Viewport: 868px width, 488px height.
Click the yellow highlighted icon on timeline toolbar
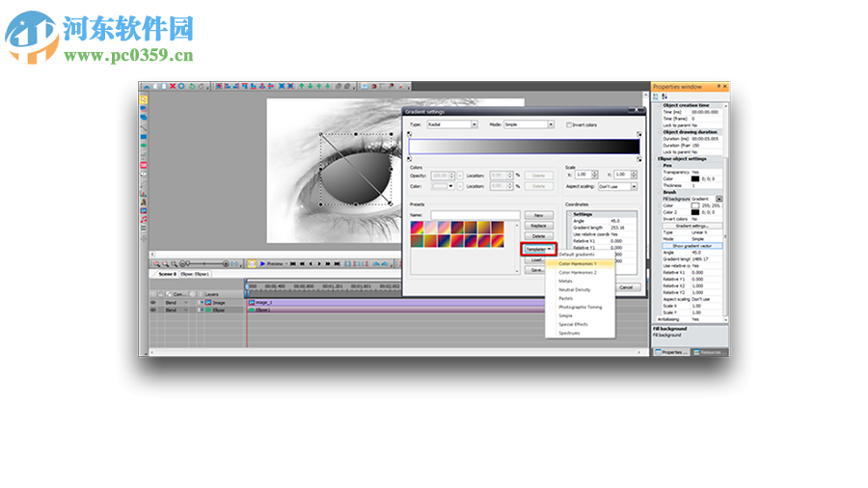tap(252, 264)
